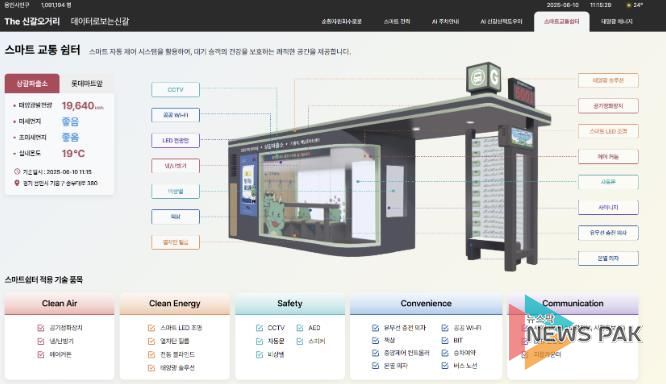Click the CCTV label button

pyautogui.click(x=175, y=90)
